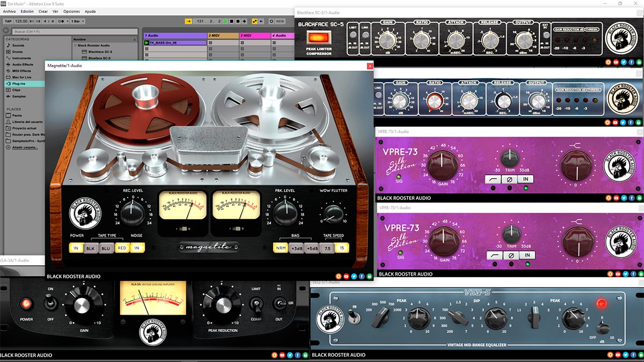Select 15 tape speed on Magnetite

[x=342, y=248]
